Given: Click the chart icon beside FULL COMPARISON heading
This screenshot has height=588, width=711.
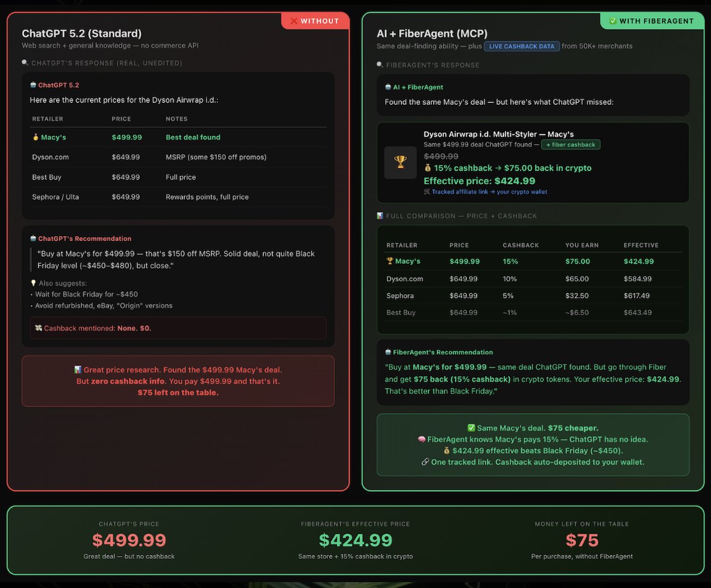Looking at the screenshot, I should [x=380, y=216].
